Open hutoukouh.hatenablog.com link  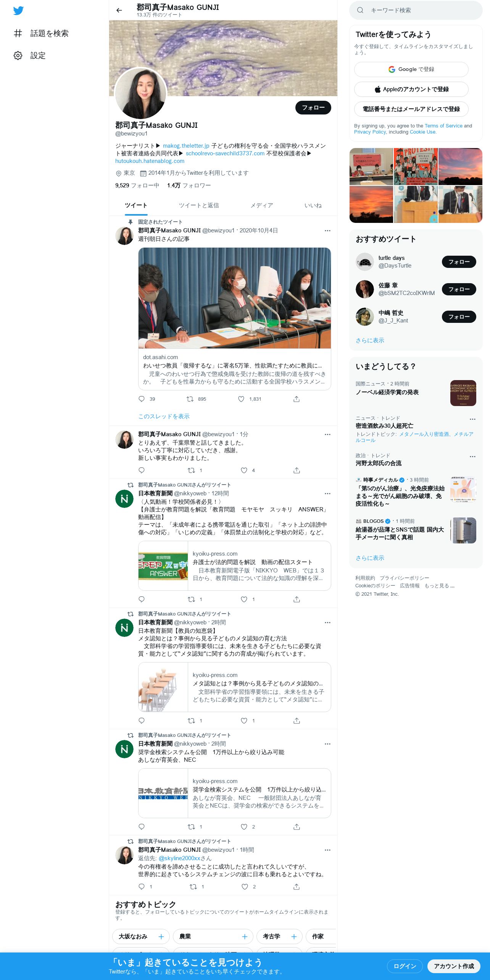150,161
